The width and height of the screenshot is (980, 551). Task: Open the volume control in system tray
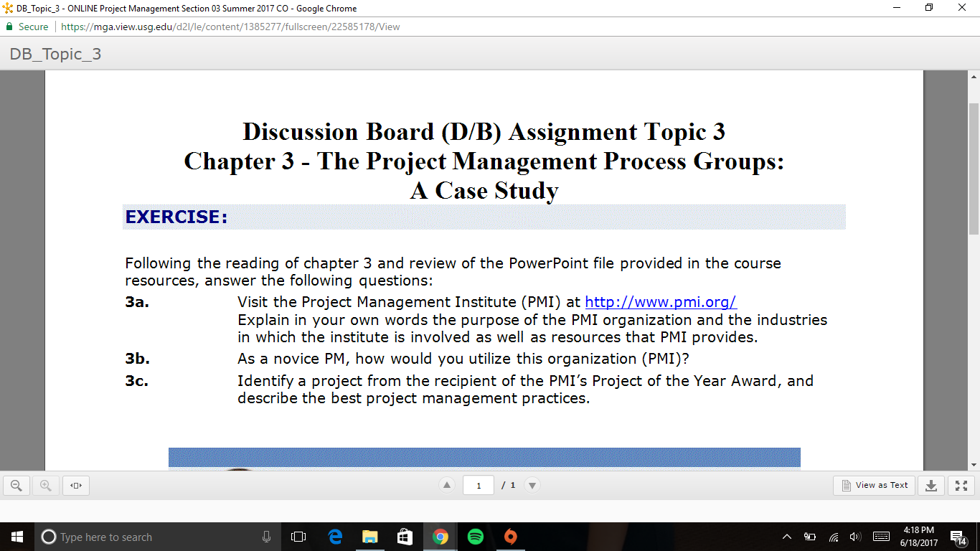tap(854, 537)
